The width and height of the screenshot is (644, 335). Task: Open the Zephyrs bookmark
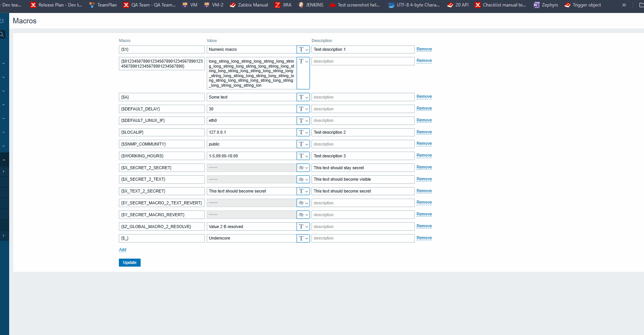pyautogui.click(x=546, y=5)
